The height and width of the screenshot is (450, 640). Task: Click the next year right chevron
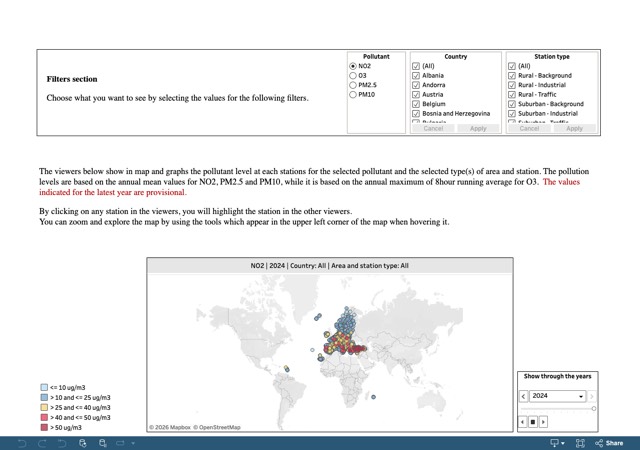tap(591, 396)
